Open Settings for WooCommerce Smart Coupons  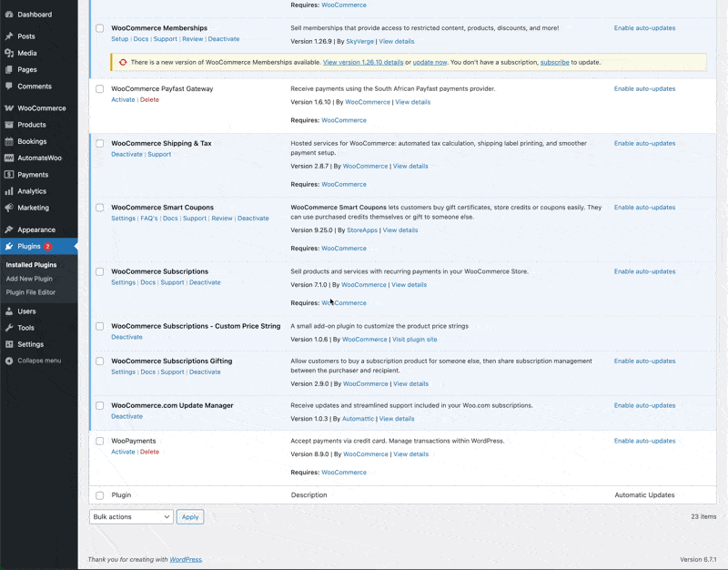point(123,219)
